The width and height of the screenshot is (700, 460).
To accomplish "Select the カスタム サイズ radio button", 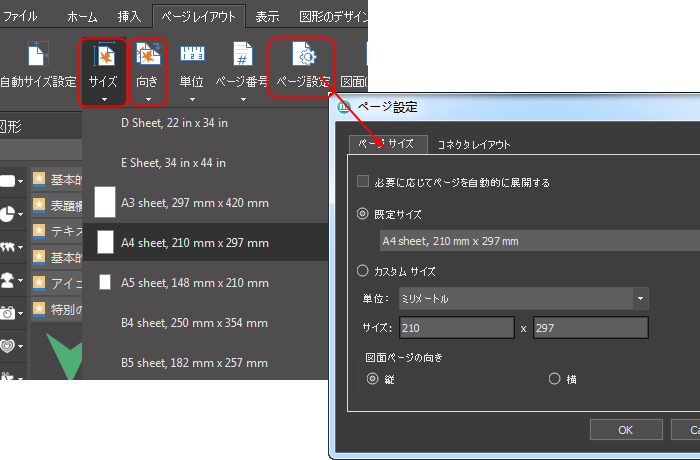I will point(362,271).
